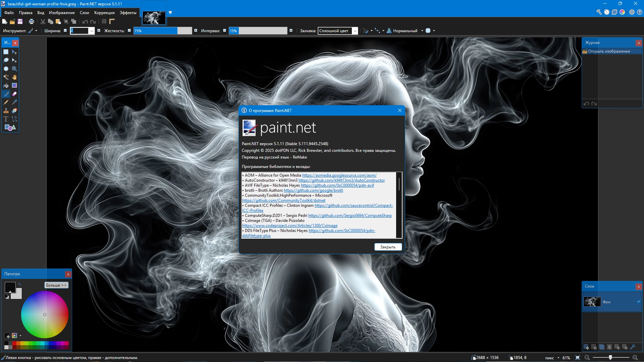Pick the Paint Bucket tool

6,85
